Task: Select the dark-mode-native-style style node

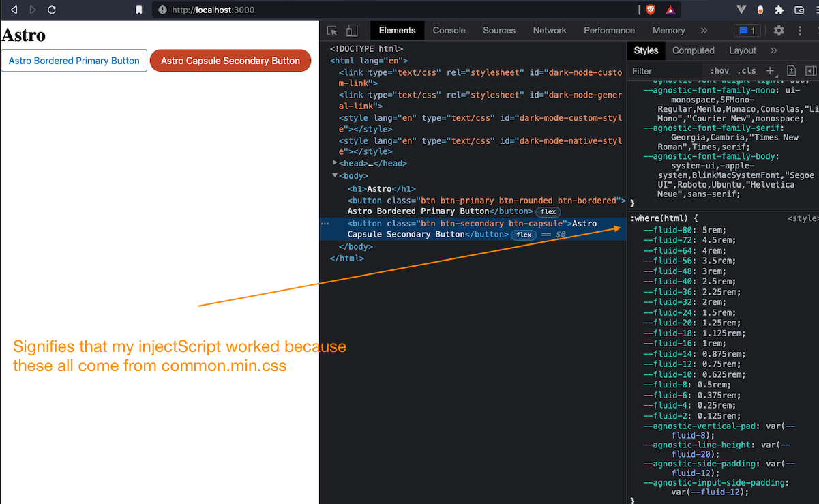Action: click(x=480, y=146)
